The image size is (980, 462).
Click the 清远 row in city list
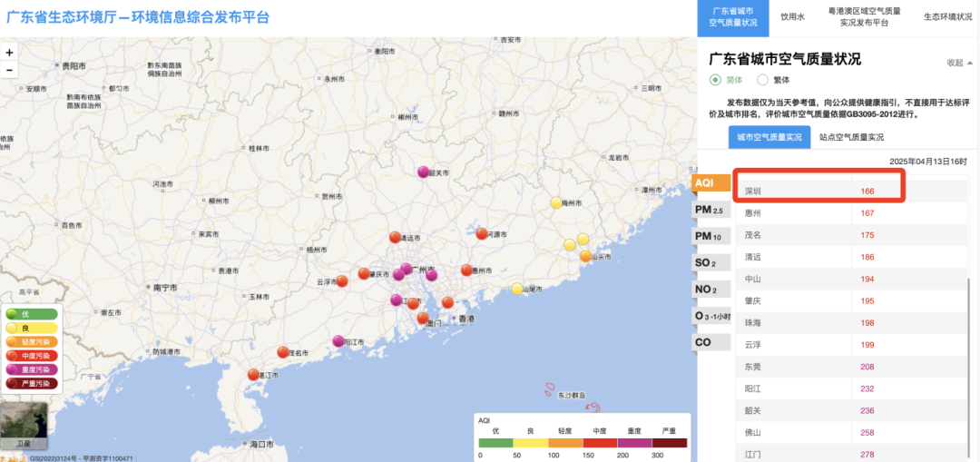(852, 257)
